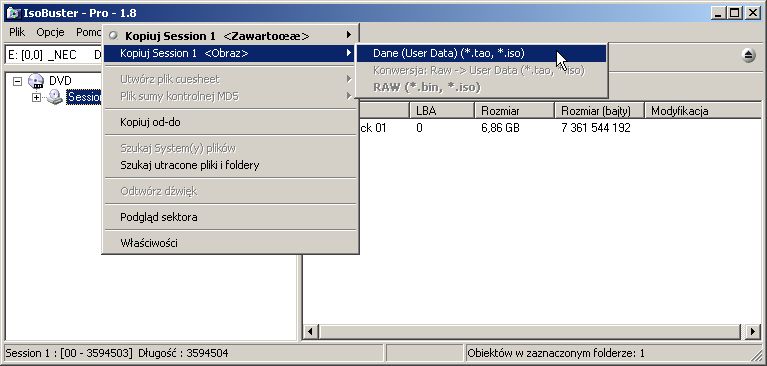Image resolution: width=767 pixels, height=366 pixels.
Task: Open the Pomoc menu
Action: [x=89, y=33]
